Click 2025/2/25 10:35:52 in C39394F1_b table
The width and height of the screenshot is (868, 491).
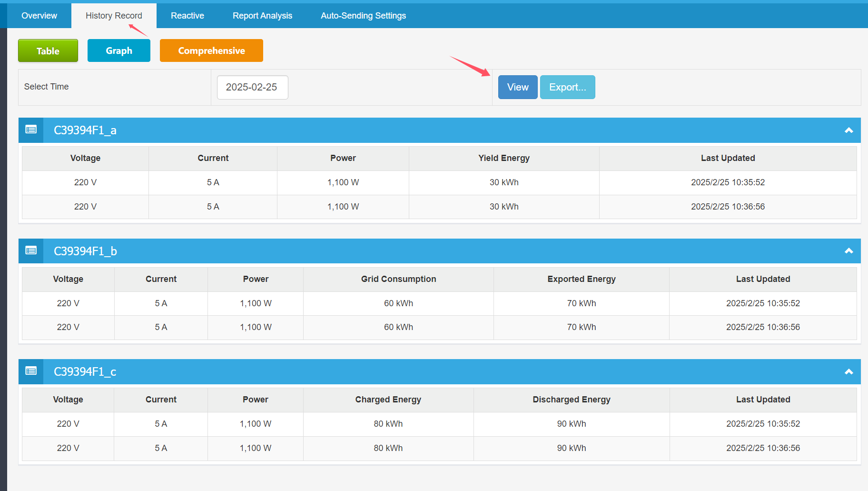click(x=763, y=303)
